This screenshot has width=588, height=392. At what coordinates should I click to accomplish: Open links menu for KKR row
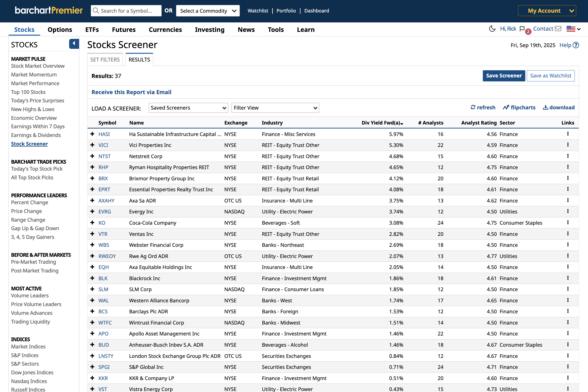point(568,378)
